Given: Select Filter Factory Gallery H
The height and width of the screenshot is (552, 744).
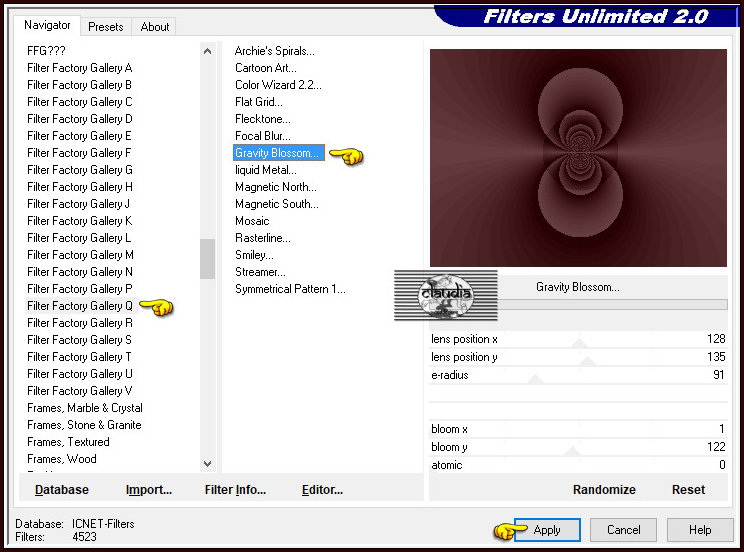Looking at the screenshot, I should point(79,187).
